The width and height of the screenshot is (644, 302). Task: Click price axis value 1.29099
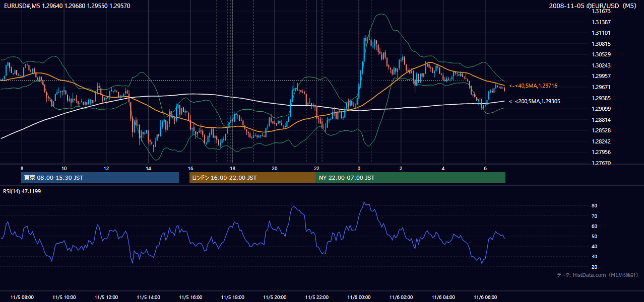tap(602, 109)
